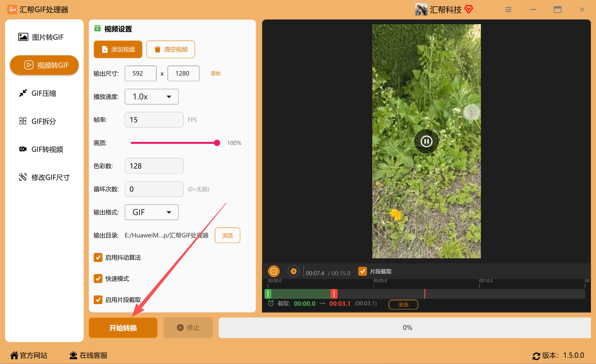Open 修改GIF尺寸 section
This screenshot has width=596, height=364.
coord(44,177)
